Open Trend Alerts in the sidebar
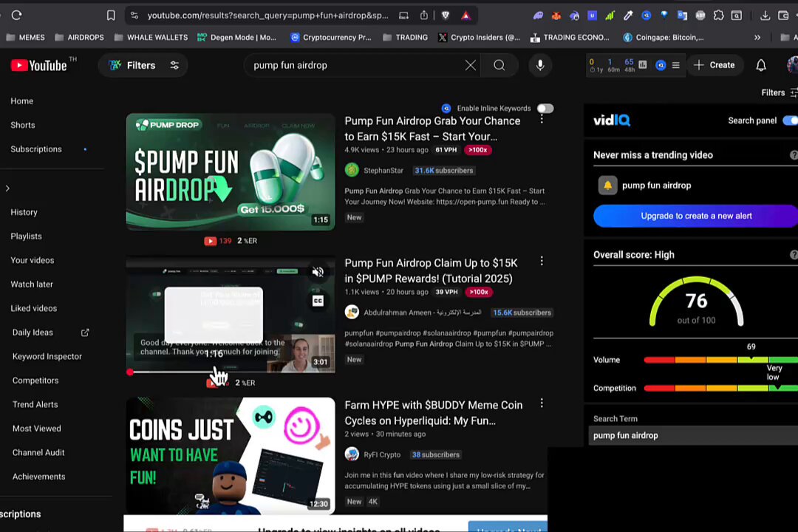This screenshot has width=798, height=532. click(x=35, y=404)
